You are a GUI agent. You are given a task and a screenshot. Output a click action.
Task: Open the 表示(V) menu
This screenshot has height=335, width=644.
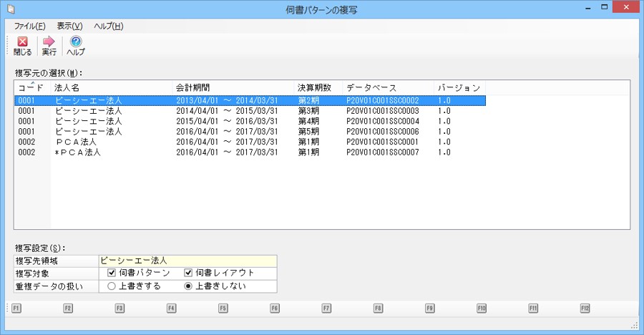point(69,26)
